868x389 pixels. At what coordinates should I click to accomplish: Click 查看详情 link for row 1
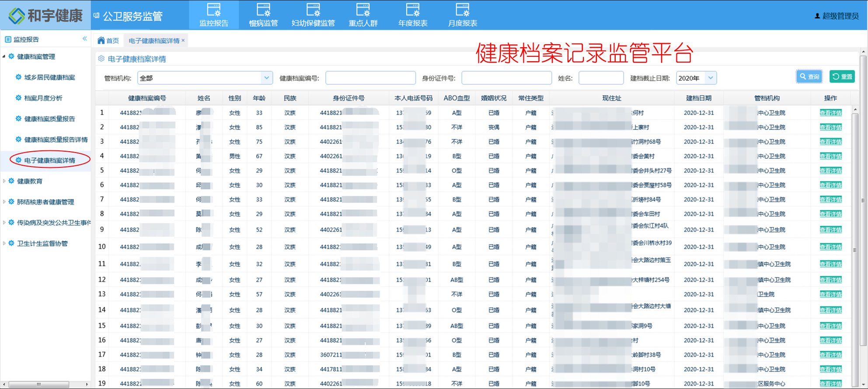830,113
